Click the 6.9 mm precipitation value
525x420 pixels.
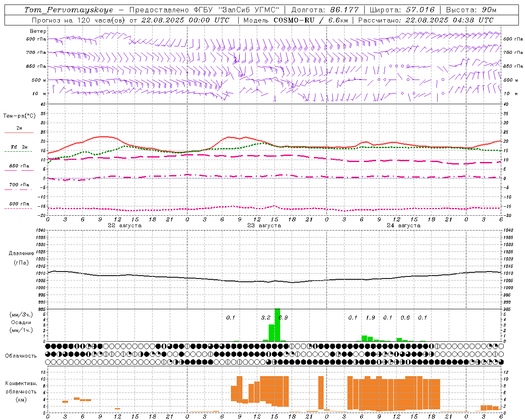[x=283, y=318]
